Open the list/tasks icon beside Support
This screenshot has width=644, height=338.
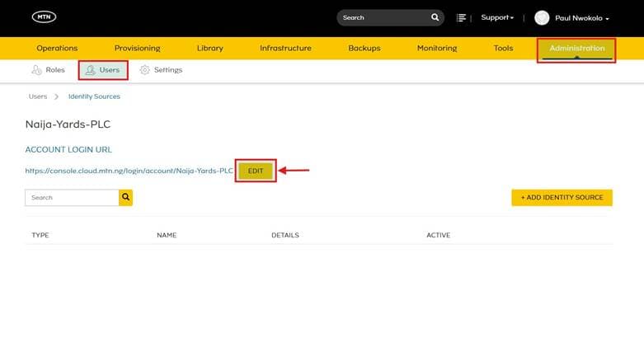461,17
